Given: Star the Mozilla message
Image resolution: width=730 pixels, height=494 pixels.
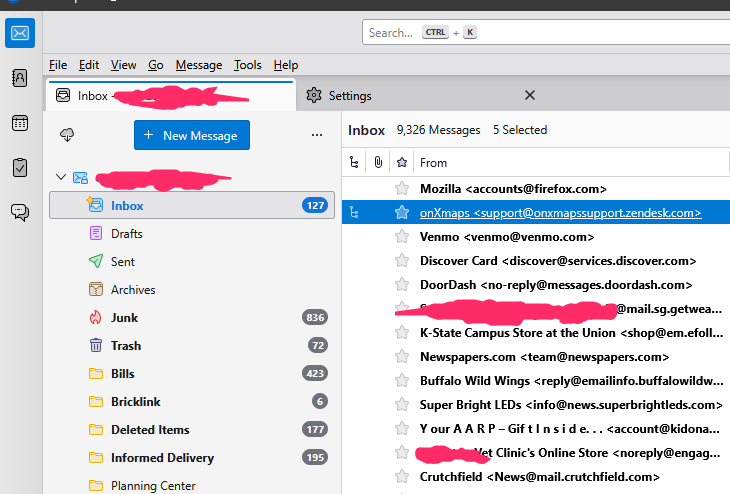Looking at the screenshot, I should click(x=402, y=189).
